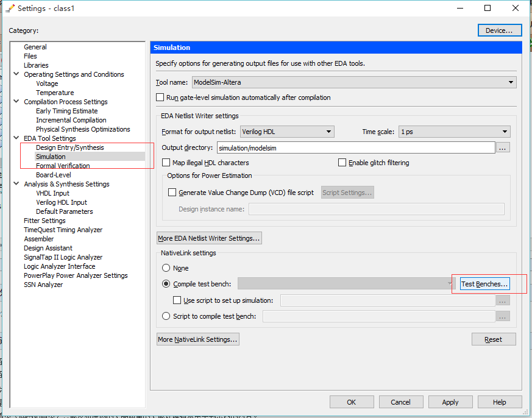This screenshot has height=418, width=532.
Task: Select Files category
Action: coord(30,56)
